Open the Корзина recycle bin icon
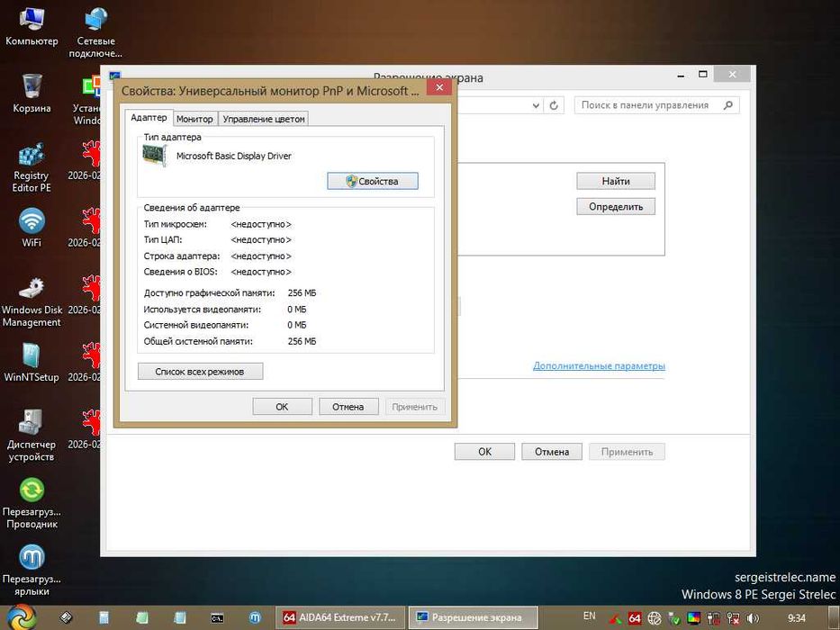840x630 pixels. 32,94
